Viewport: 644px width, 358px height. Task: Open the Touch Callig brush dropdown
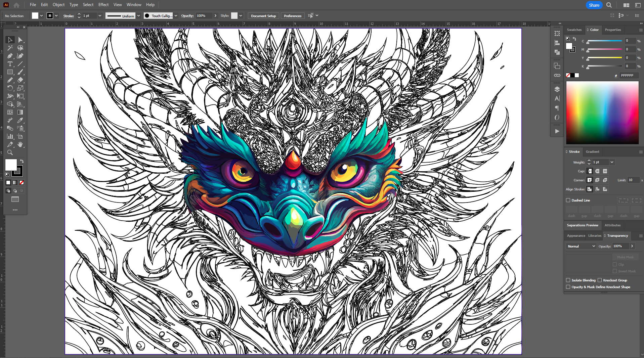[176, 16]
